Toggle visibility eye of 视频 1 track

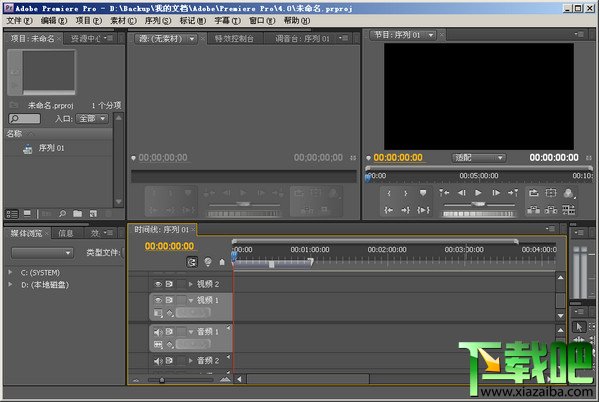pos(158,300)
